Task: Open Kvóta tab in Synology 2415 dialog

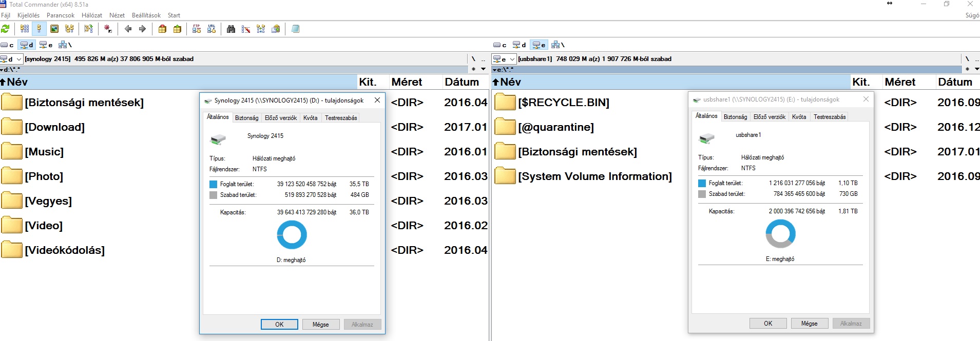Action: [x=310, y=118]
